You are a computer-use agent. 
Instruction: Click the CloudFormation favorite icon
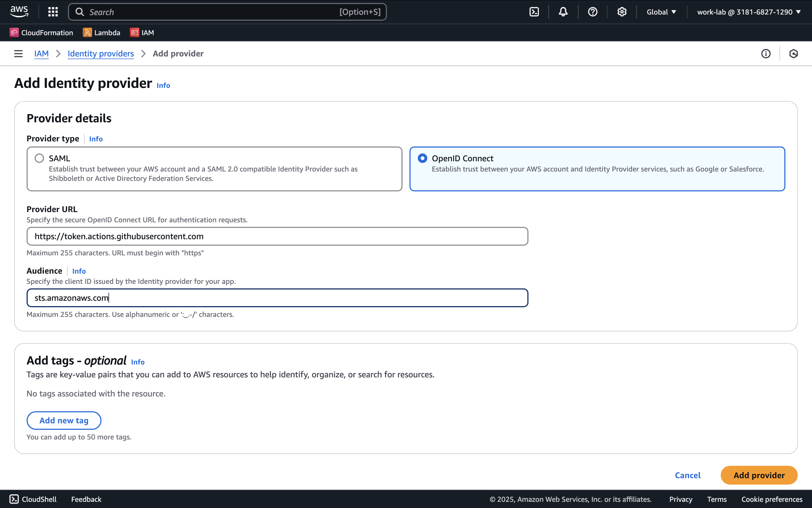14,33
